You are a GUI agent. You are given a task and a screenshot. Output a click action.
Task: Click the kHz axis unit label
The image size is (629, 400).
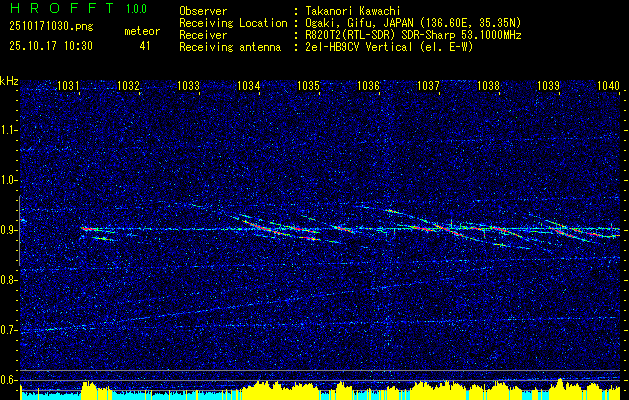click(x=9, y=81)
